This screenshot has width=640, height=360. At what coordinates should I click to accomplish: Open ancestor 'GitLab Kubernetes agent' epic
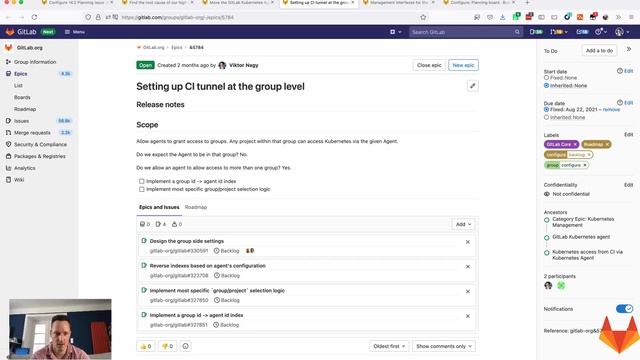[x=581, y=237]
